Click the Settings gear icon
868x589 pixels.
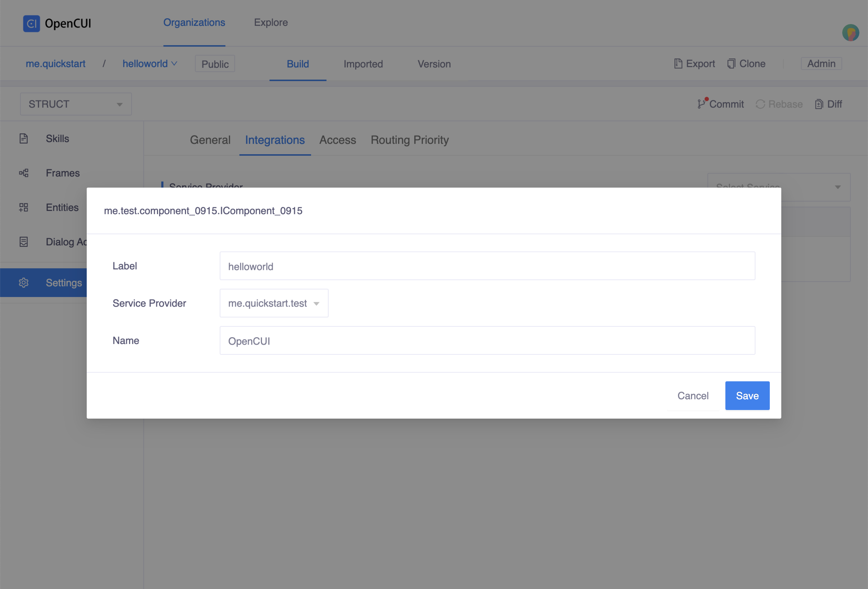coord(24,283)
